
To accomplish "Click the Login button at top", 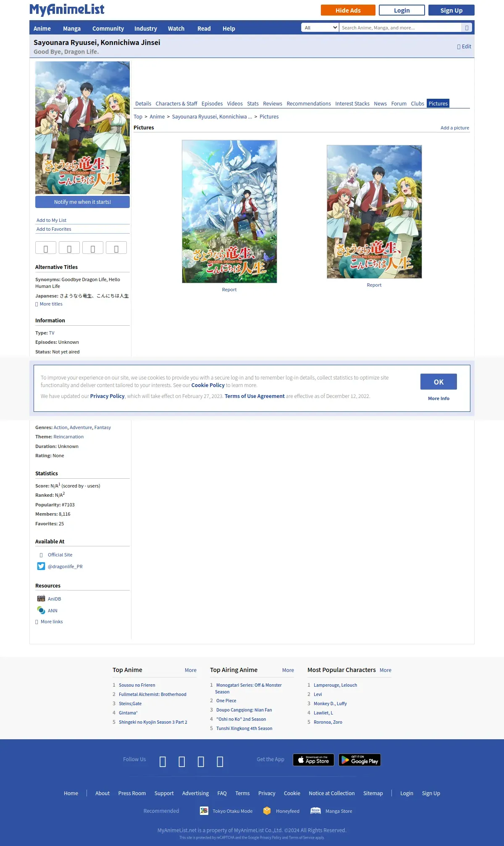I will pos(402,10).
